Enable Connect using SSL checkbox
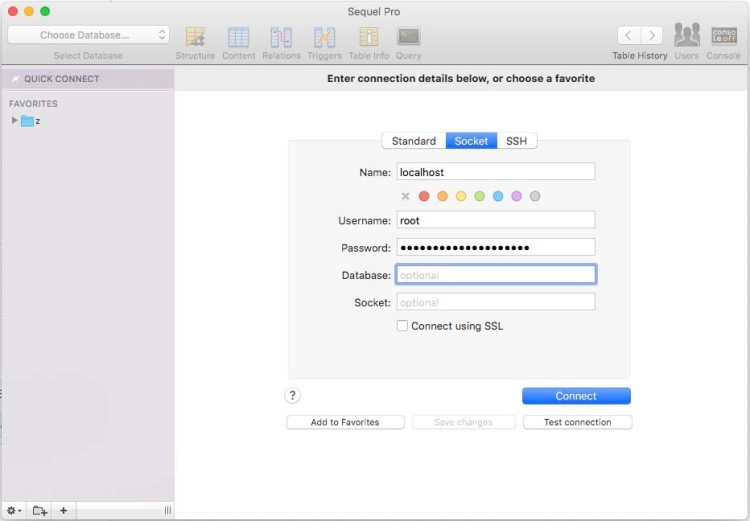Viewport: 750px width, 521px height. click(402, 326)
